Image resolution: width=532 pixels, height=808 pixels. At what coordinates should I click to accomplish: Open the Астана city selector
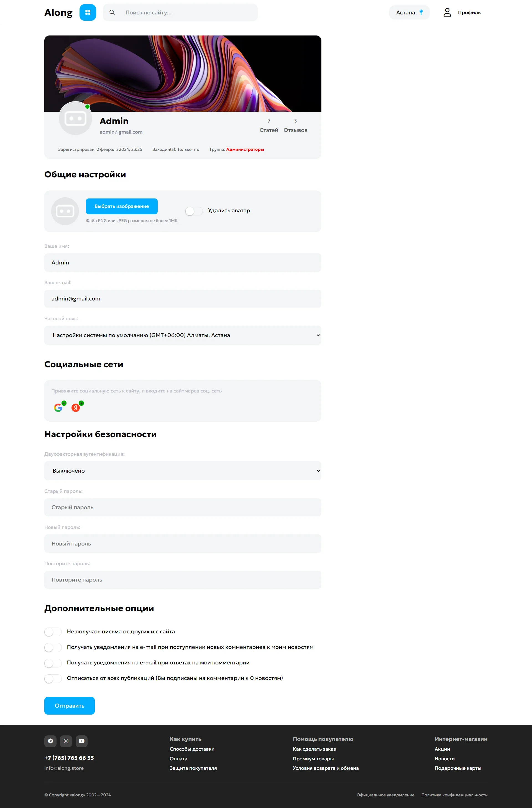pos(409,12)
